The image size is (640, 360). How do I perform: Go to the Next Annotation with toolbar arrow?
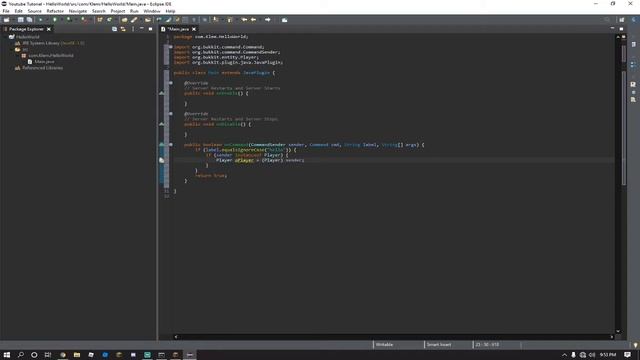click(215, 20)
